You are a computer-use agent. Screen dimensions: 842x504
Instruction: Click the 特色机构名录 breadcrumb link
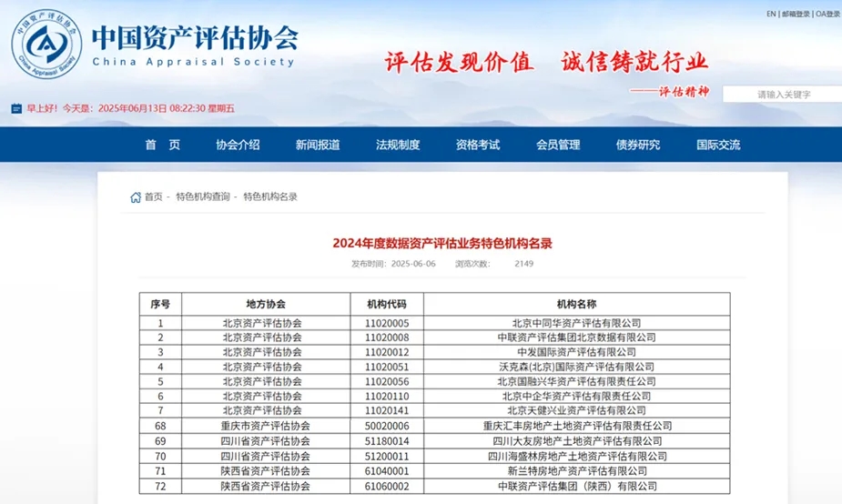point(270,197)
